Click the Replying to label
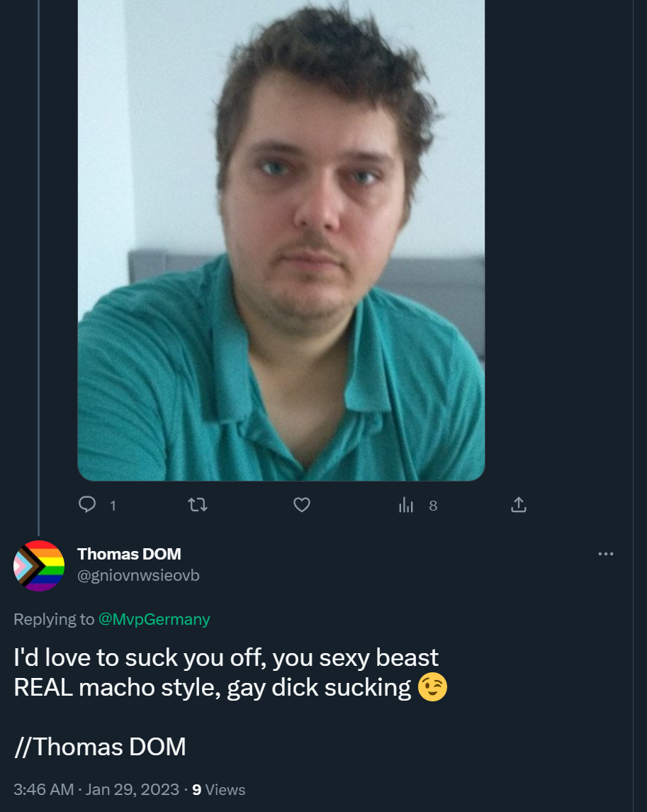The height and width of the screenshot is (812, 647). [54, 619]
